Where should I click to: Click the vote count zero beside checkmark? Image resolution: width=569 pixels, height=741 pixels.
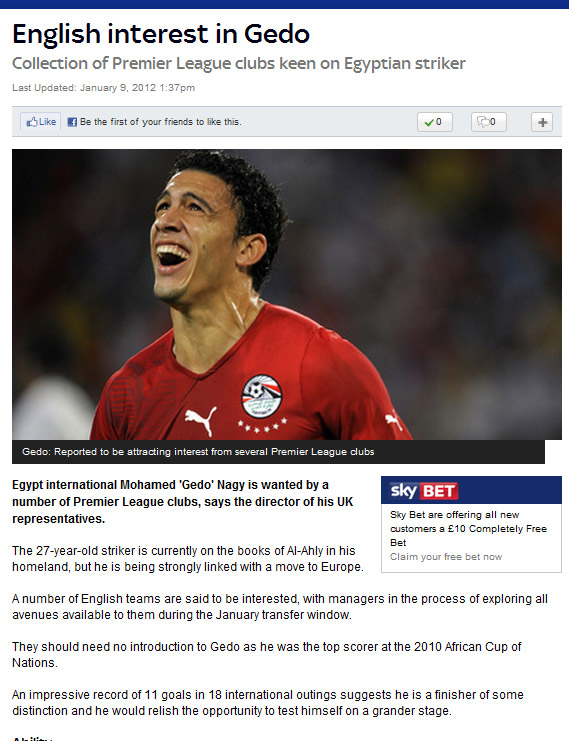(439, 122)
